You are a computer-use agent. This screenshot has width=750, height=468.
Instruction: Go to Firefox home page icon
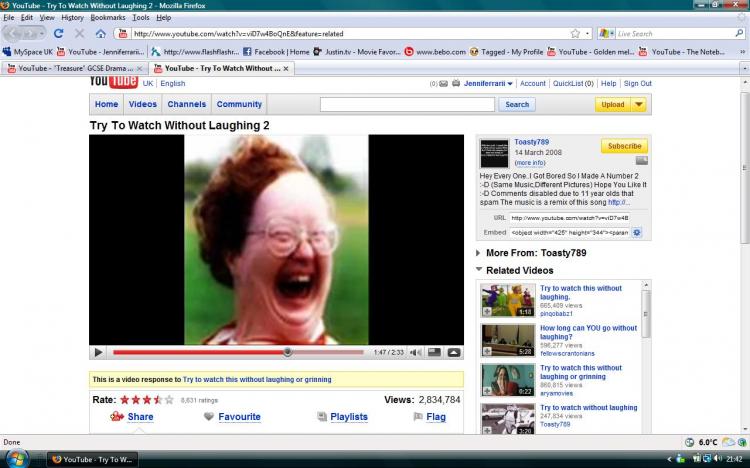click(101, 33)
